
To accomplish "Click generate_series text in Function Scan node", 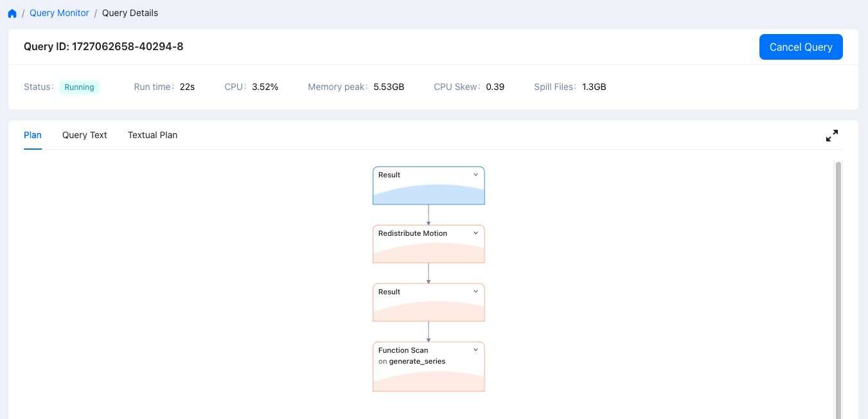I will coord(417,361).
